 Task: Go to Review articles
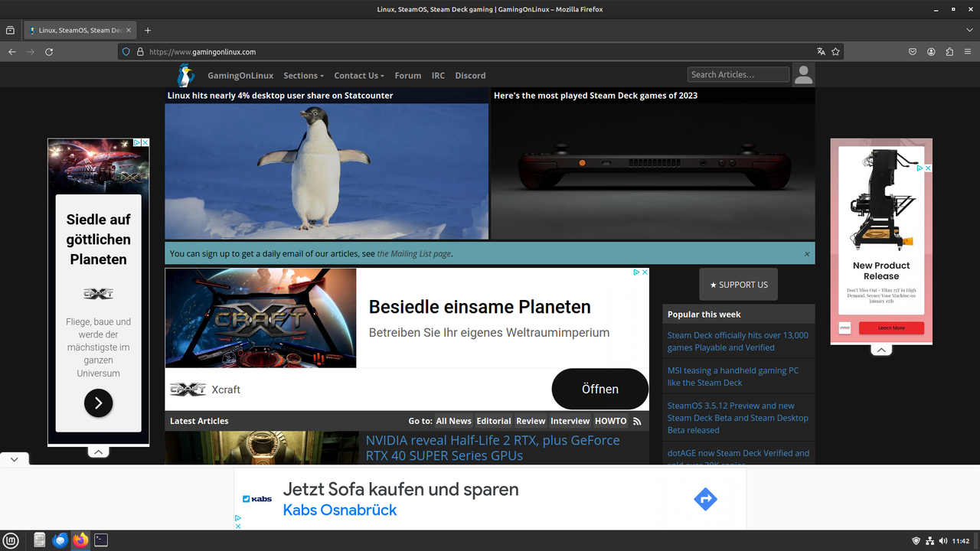[531, 421]
